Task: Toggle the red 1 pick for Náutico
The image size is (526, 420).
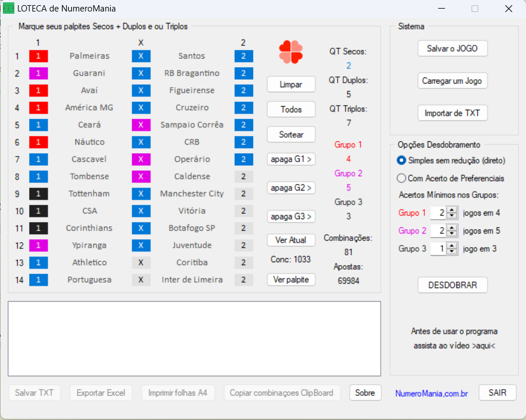Action: pyautogui.click(x=38, y=142)
